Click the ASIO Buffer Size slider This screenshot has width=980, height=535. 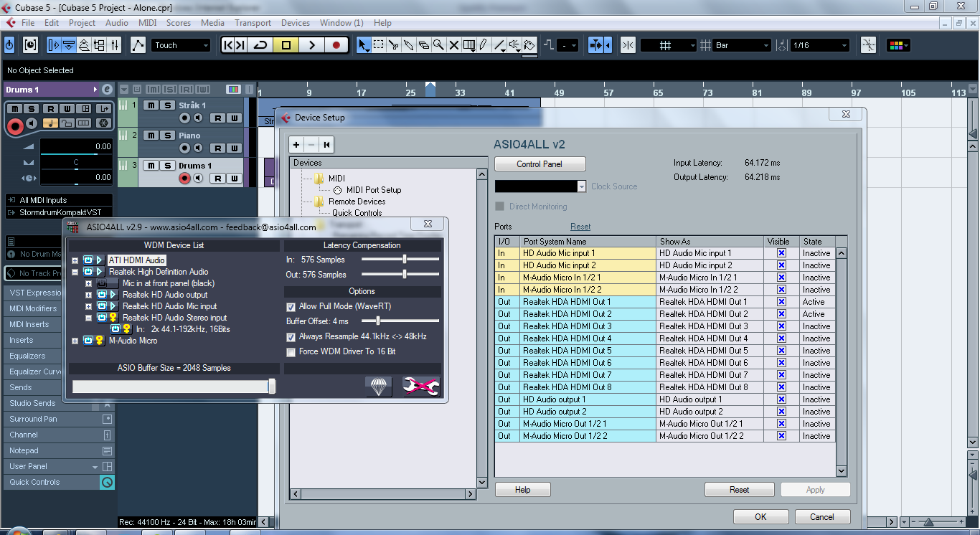pos(172,387)
